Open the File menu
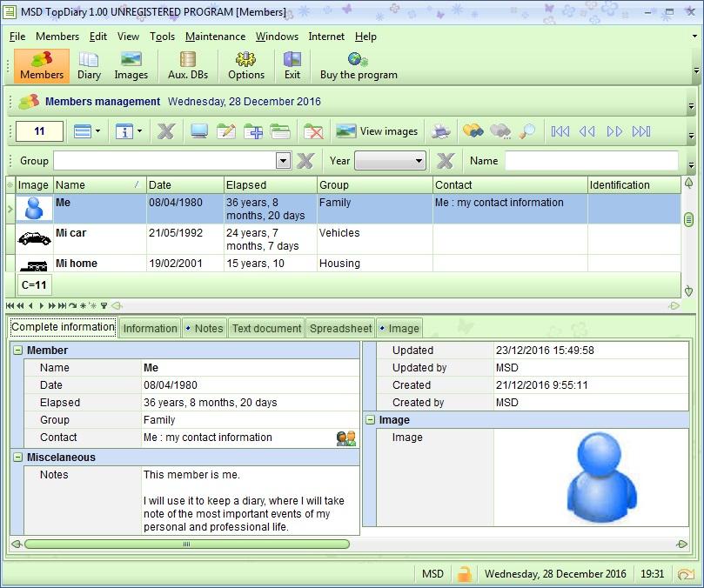The height and width of the screenshot is (588, 704). tap(17, 37)
